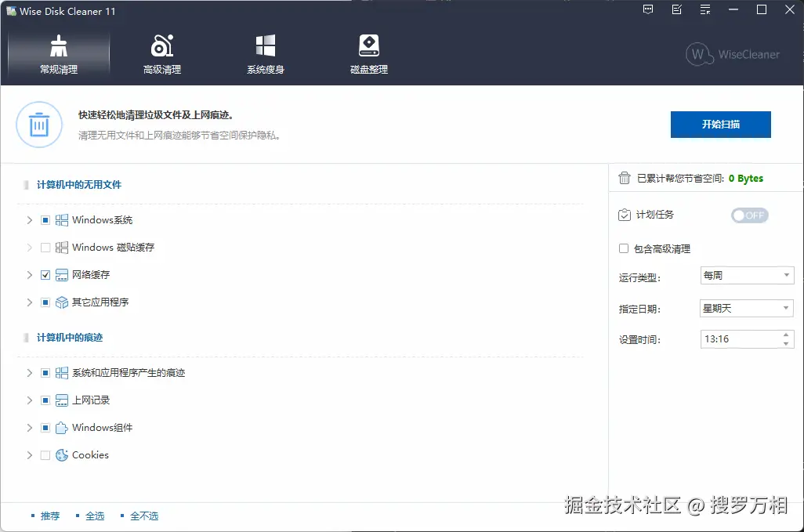Screen dimensions: 804x532
Task: Expand the Cookies item
Action: coord(29,455)
